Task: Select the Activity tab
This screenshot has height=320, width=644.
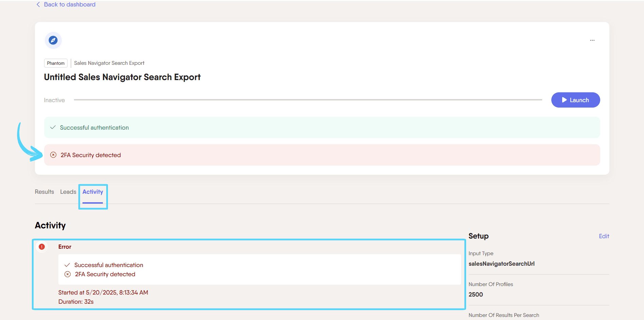Action: (x=93, y=192)
